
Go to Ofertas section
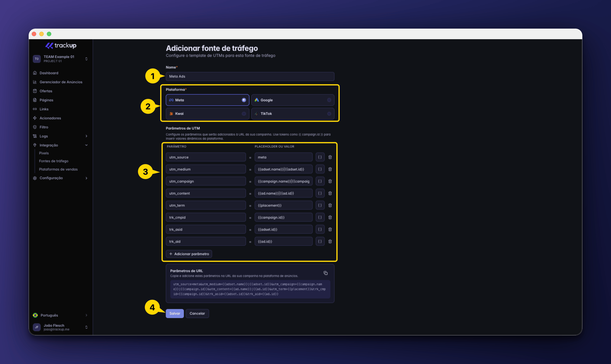[46, 91]
